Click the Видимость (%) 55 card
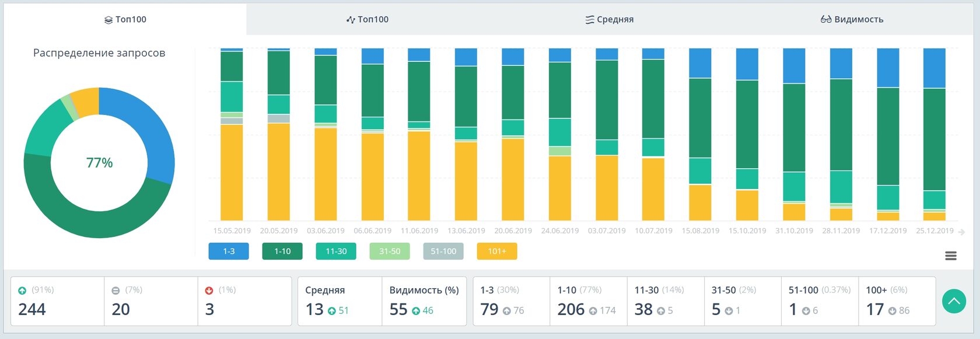 [x=424, y=301]
